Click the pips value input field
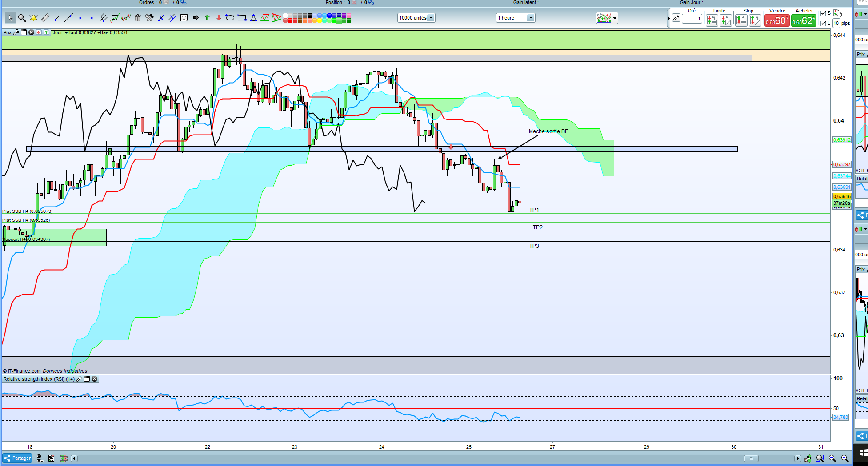The width and height of the screenshot is (868, 466). (836, 23)
